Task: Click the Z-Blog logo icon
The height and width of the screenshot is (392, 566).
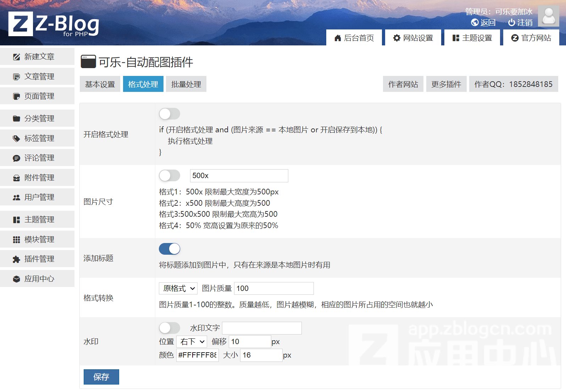Action: [21, 24]
